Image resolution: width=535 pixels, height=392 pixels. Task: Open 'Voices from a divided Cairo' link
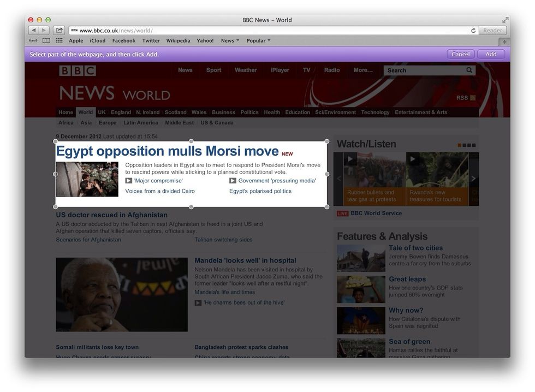160,191
